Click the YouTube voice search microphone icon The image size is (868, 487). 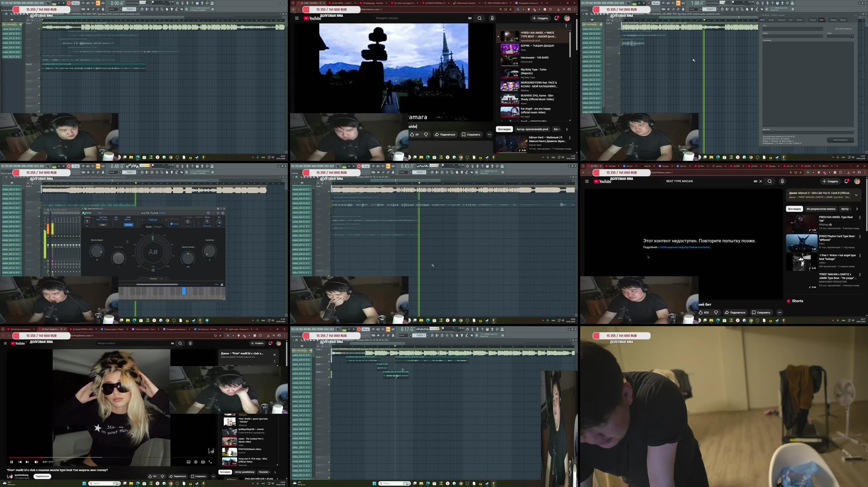click(x=492, y=18)
